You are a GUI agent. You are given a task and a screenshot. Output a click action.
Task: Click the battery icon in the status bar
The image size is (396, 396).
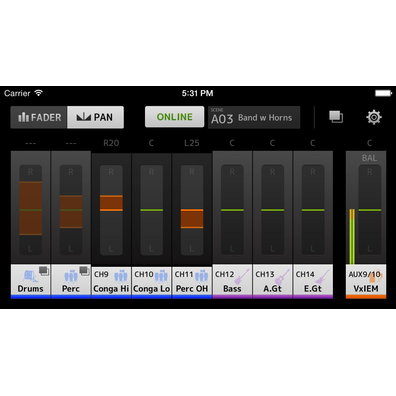384,93
